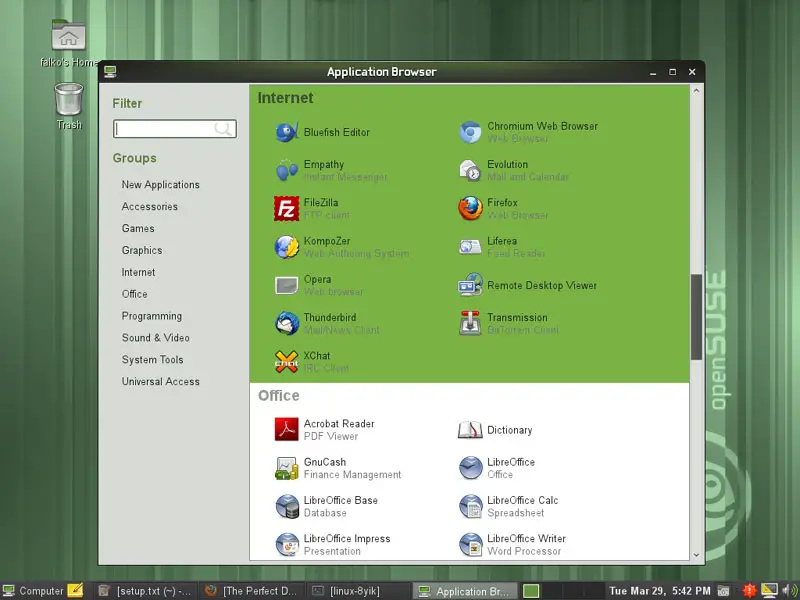Switch to setup.txt taskbar window

point(145,591)
